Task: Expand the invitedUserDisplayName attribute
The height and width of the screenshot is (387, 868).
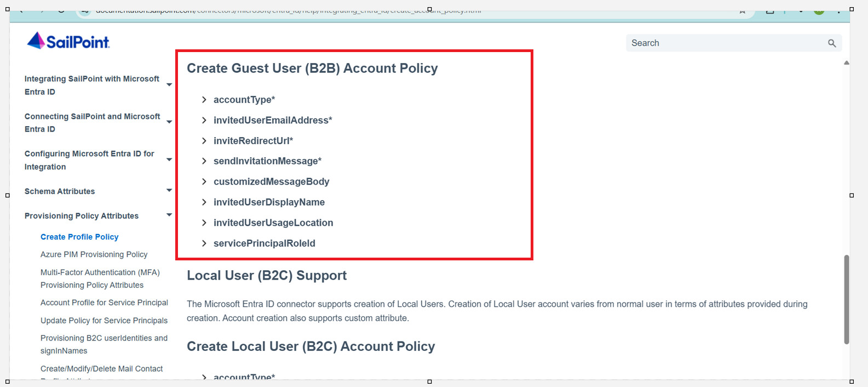Action: 263,202
